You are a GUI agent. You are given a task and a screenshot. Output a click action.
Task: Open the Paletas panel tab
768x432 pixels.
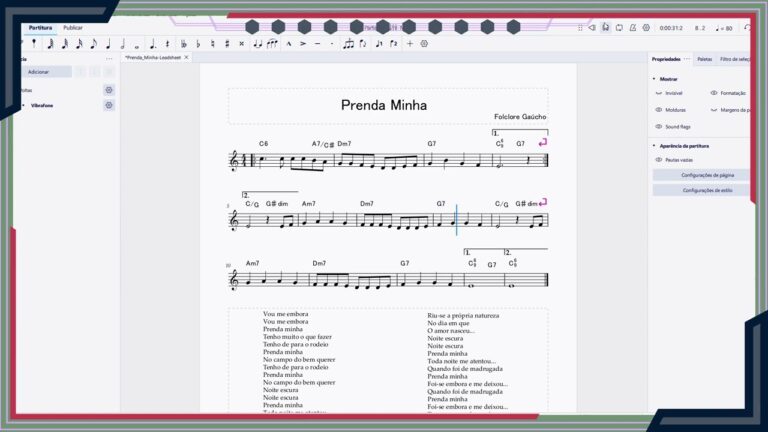pos(705,59)
